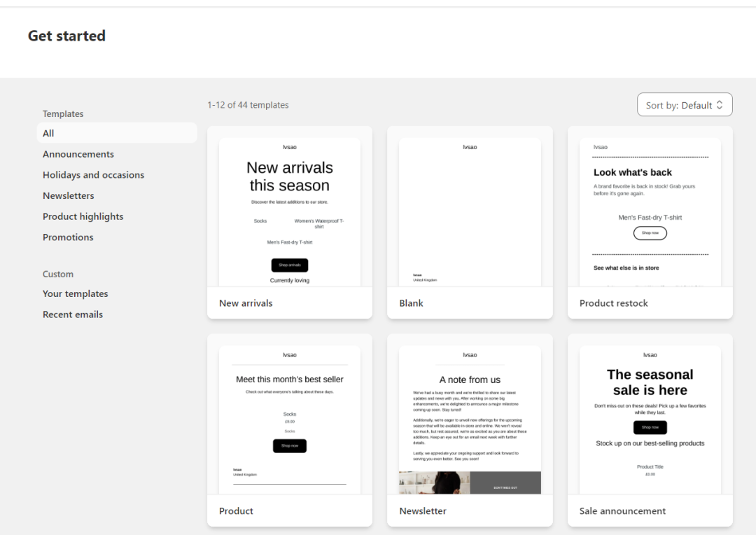This screenshot has width=756, height=535.
Task: Open Your templates under Custom
Action: tap(75, 293)
